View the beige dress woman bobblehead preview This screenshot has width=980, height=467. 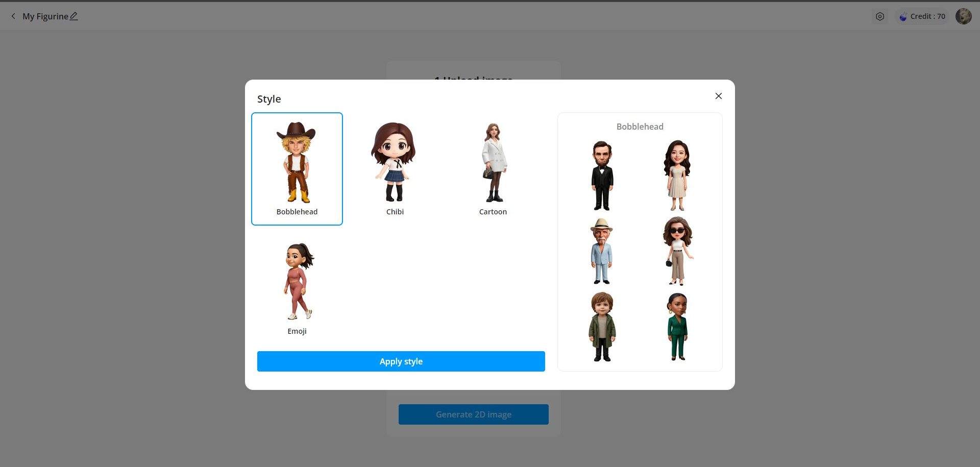tap(677, 176)
